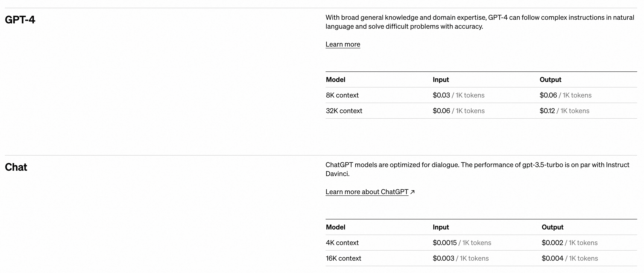Click the Output column header in Chat table
Viewport: 644px width, 273px height.
552,227
